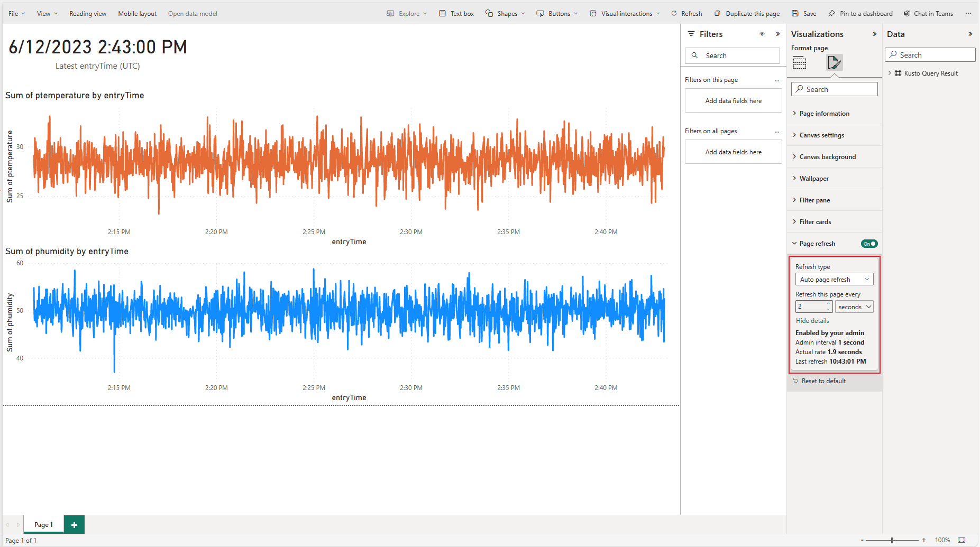Expand Filter pane section

tap(835, 200)
